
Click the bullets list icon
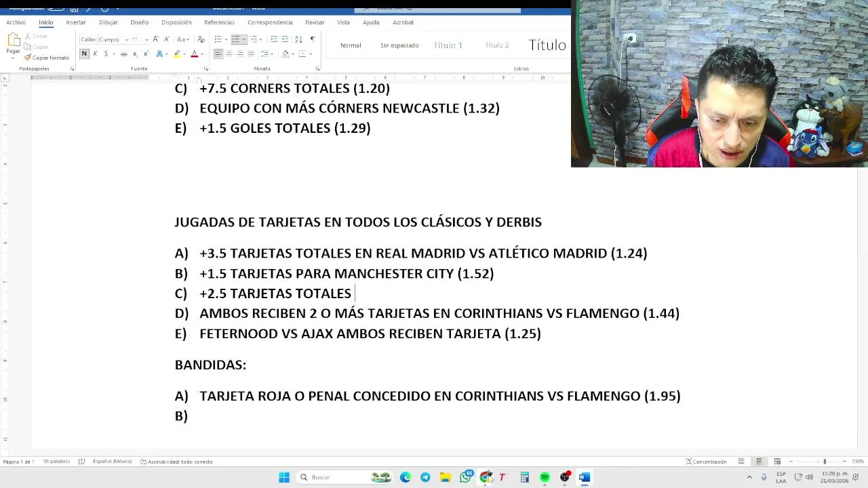tap(218, 39)
